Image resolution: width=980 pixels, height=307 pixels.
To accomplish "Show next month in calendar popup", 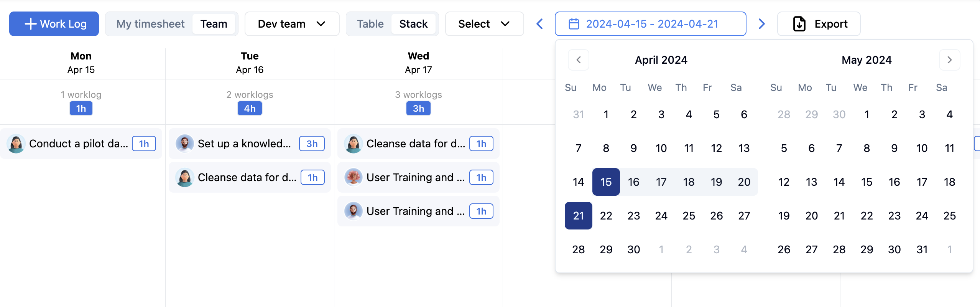I will 949,60.
